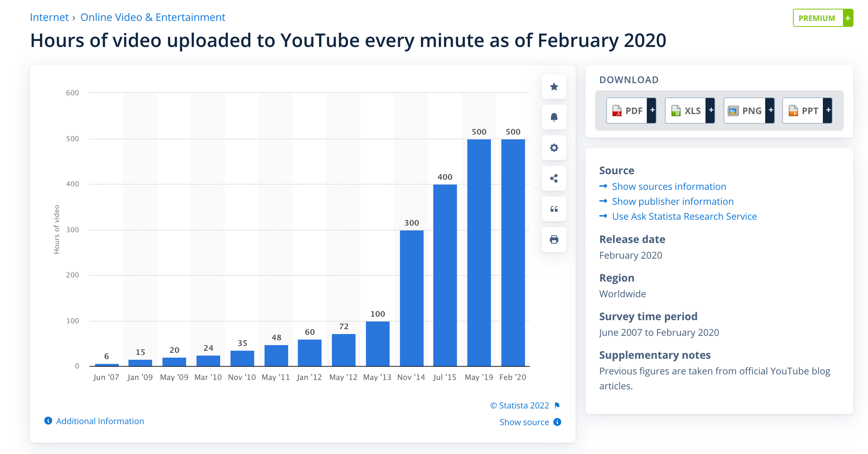Print the chart with the printer icon
The image size is (868, 454).
point(554,239)
